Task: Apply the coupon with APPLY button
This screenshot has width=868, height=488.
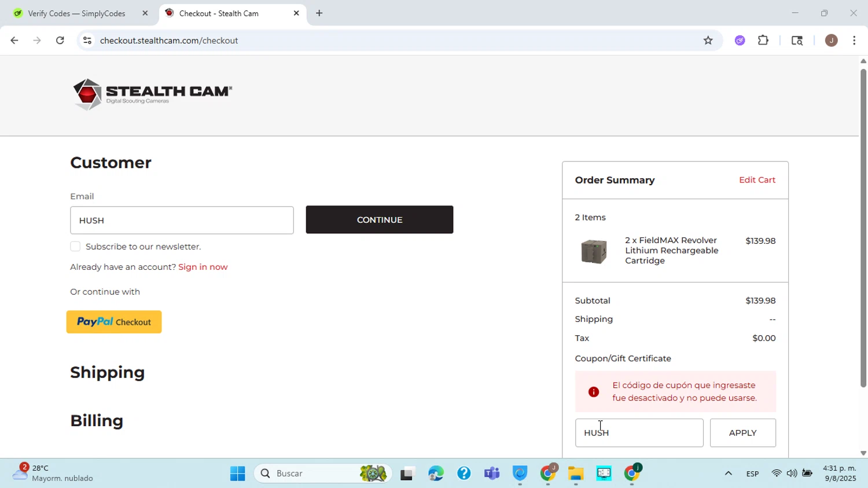Action: 743,433
